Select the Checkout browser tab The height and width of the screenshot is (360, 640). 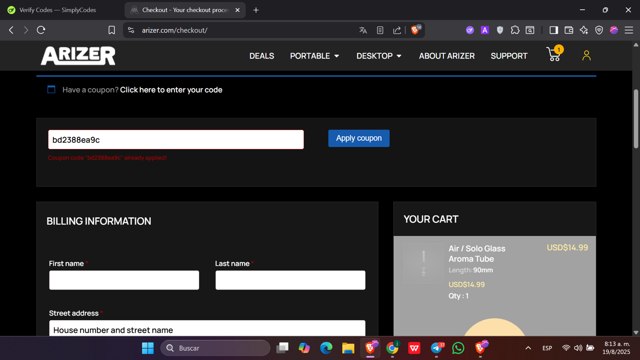[x=184, y=10]
